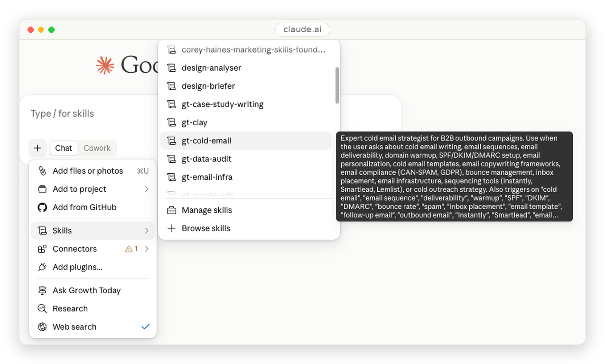Expand the Skills submenu chevron
The image size is (605, 364).
[x=147, y=231]
